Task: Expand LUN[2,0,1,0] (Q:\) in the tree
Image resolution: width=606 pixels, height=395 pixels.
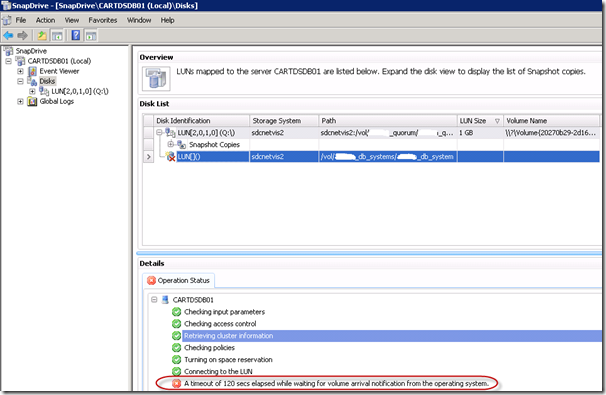Action: [32, 91]
